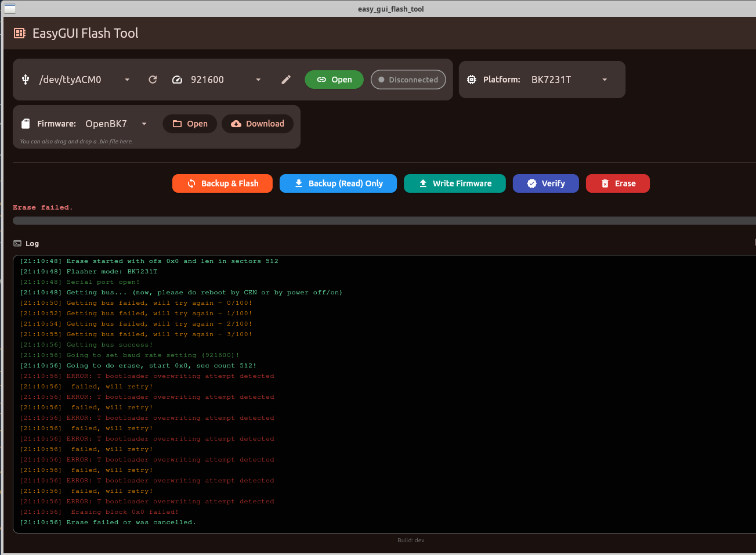Click the Disconnected status chip

[408, 80]
